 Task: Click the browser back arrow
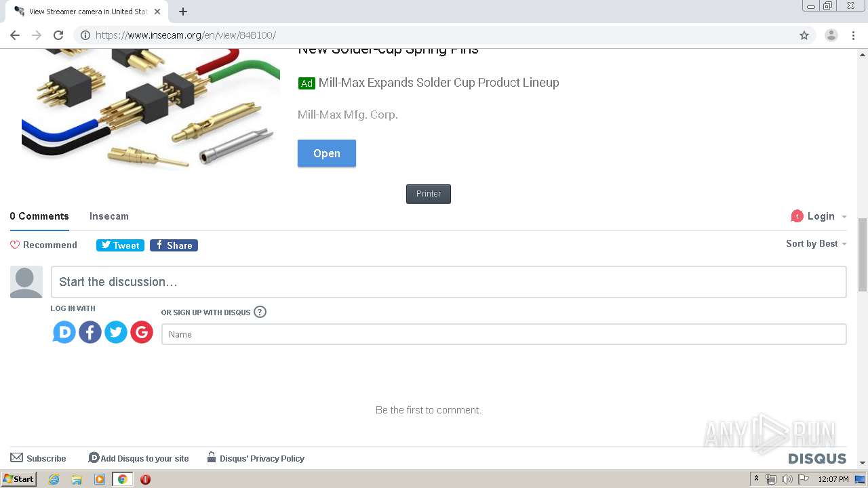pyautogui.click(x=15, y=35)
